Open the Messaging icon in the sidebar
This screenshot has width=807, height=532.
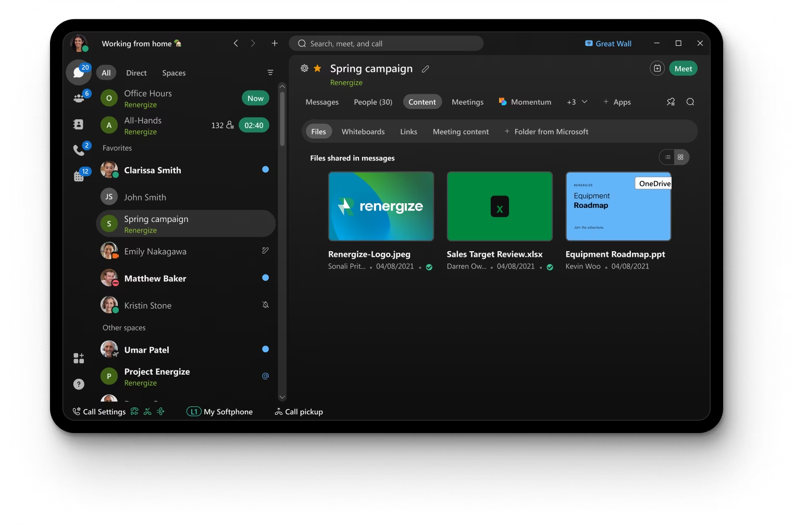pos(79,72)
